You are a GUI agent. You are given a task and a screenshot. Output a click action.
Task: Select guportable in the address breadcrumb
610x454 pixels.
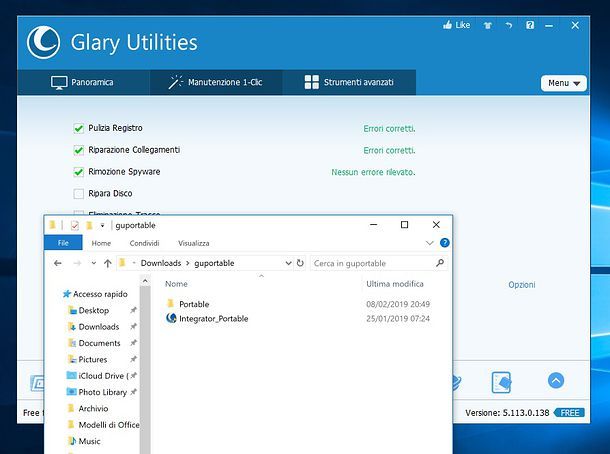pyautogui.click(x=214, y=263)
